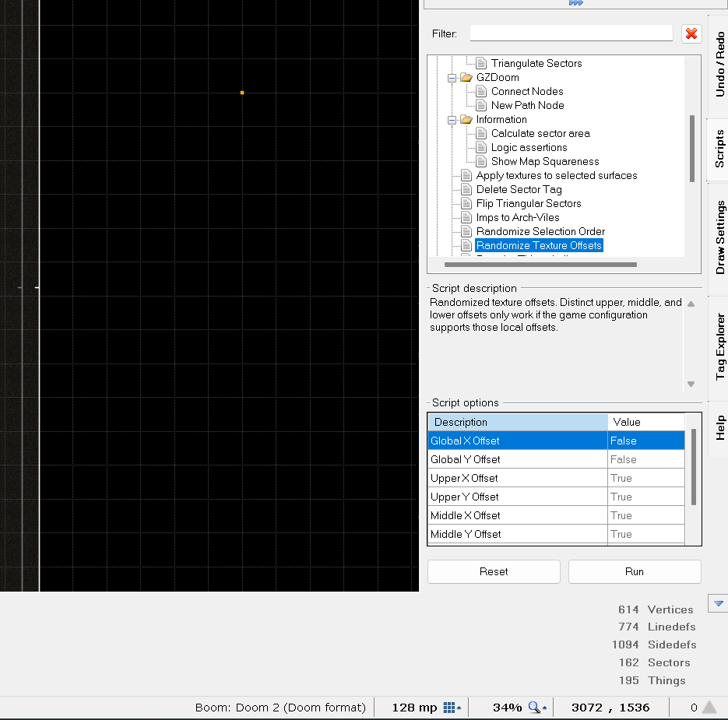Open the zoom level magnifier menu
This screenshot has width=728, height=720.
(x=537, y=708)
